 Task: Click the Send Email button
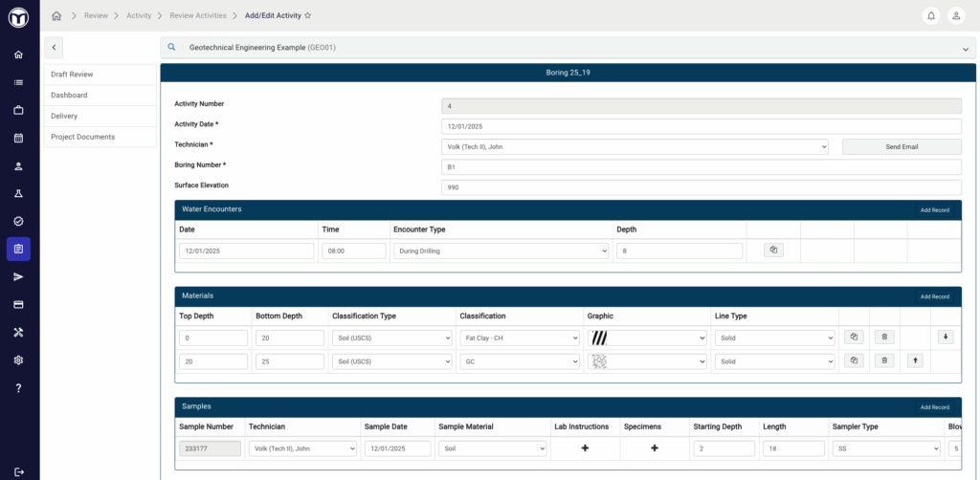[x=901, y=146]
